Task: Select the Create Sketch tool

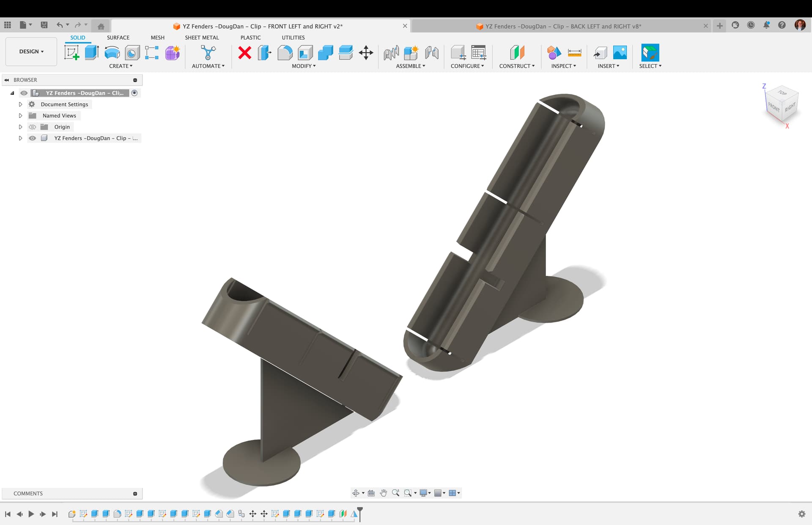Action: pyautogui.click(x=72, y=53)
